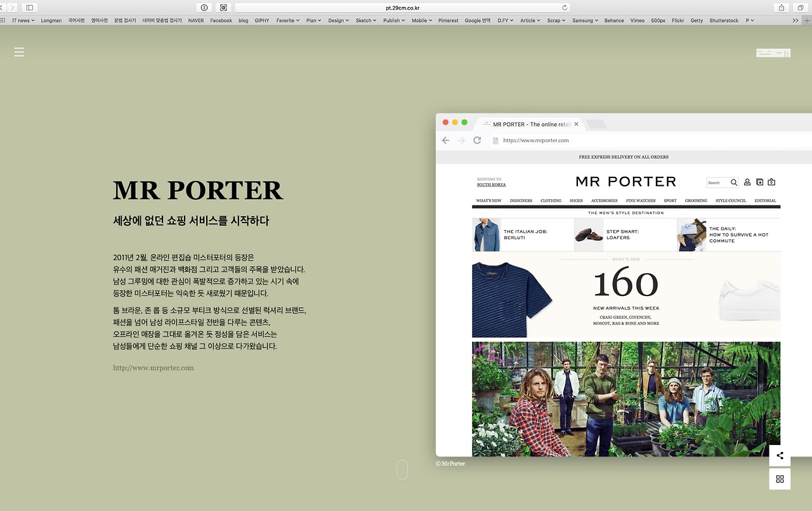The height and width of the screenshot is (511, 812).
Task: Open the bookmarks grid icon in the favorites bar
Action: pyautogui.click(x=3, y=20)
